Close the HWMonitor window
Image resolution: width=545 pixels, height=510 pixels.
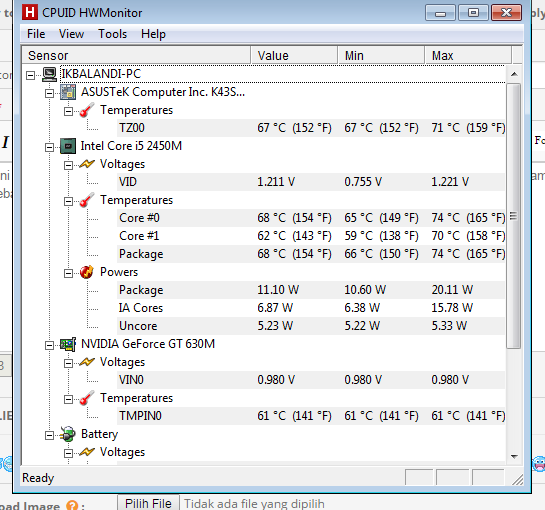click(x=506, y=13)
